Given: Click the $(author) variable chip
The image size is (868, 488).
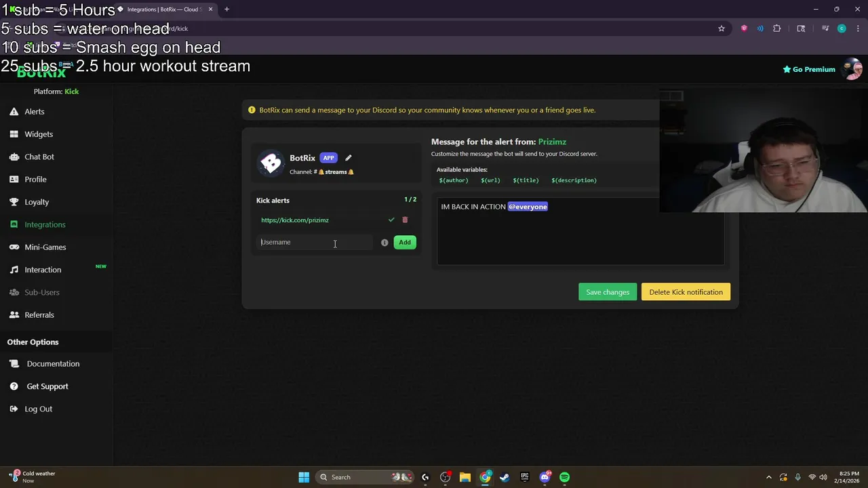Looking at the screenshot, I should pos(454,180).
